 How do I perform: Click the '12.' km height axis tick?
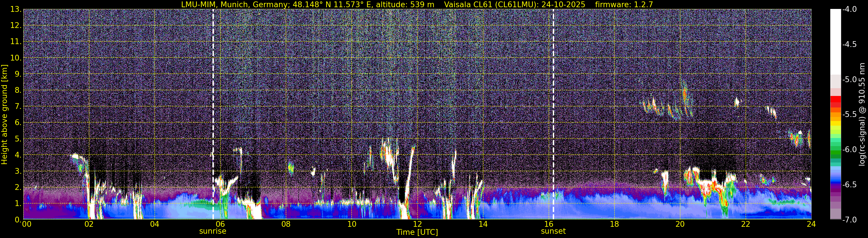pyautogui.click(x=16, y=25)
